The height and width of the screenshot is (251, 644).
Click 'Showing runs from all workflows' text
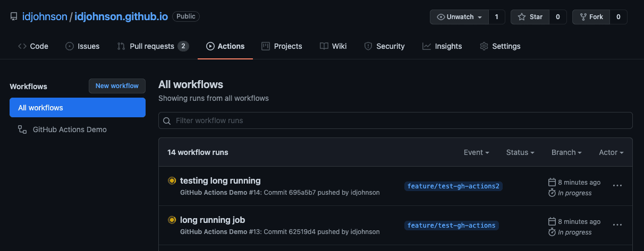pos(214,98)
